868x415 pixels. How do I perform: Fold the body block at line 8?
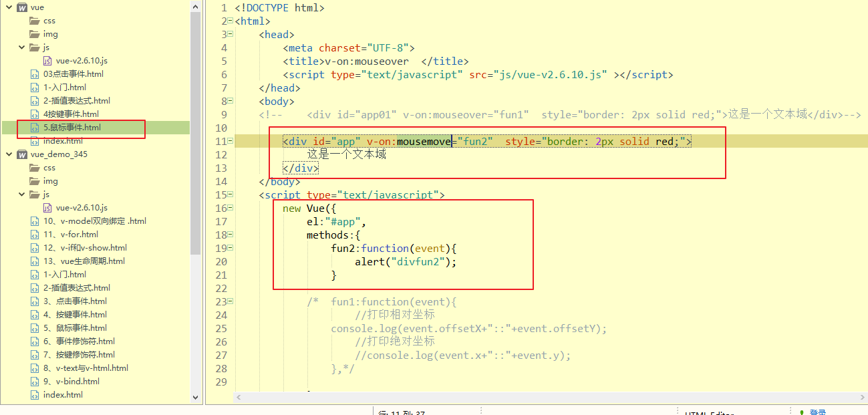pos(230,101)
